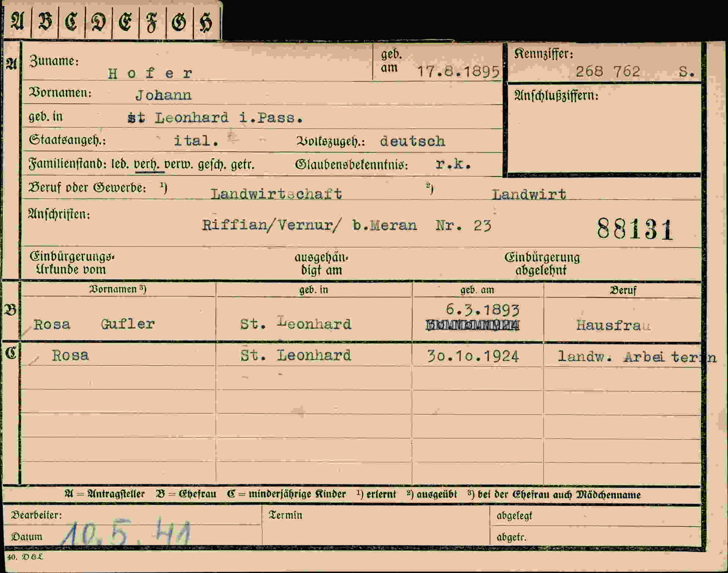This screenshot has width=728, height=573.
Task: Click marital status option 'gesch.'
Action: pos(211,165)
